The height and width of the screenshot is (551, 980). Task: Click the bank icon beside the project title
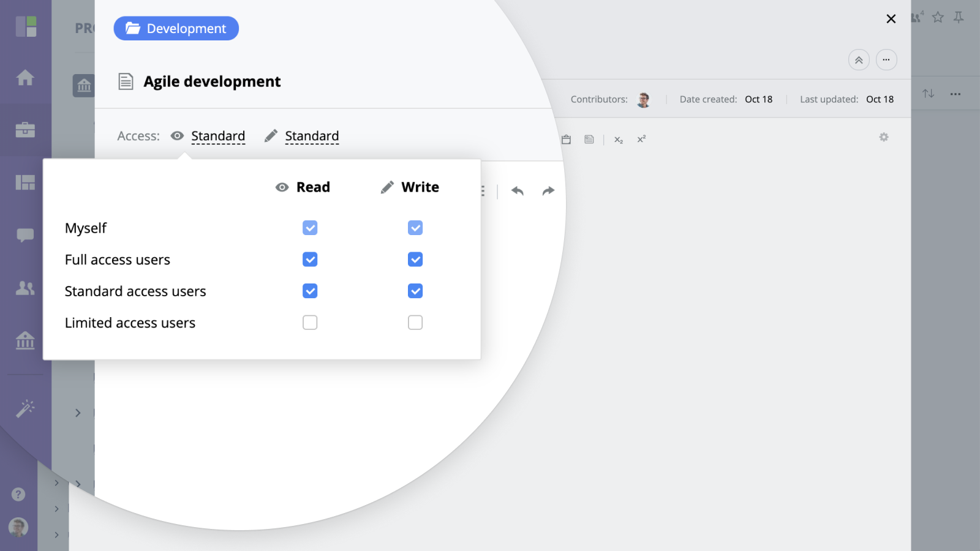pyautogui.click(x=84, y=86)
